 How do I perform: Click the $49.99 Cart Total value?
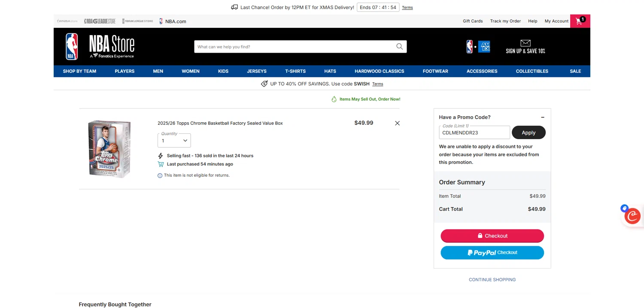click(x=537, y=209)
